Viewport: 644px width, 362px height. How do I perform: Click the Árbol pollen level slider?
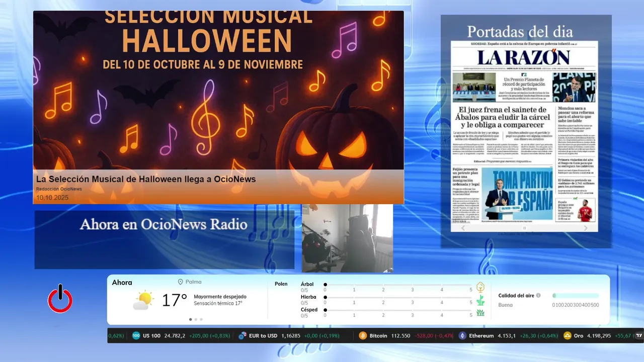(398, 285)
